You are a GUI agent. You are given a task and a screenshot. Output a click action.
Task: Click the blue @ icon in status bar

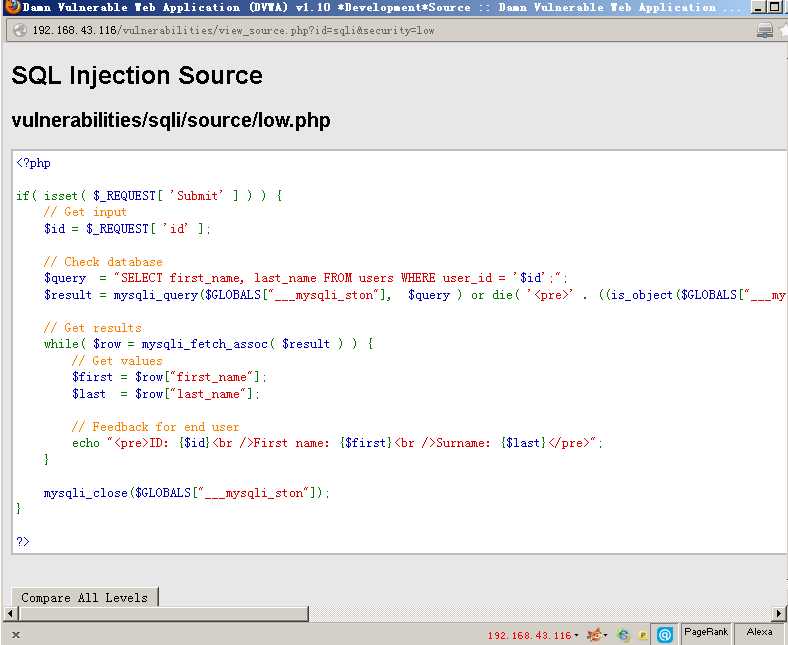click(664, 634)
